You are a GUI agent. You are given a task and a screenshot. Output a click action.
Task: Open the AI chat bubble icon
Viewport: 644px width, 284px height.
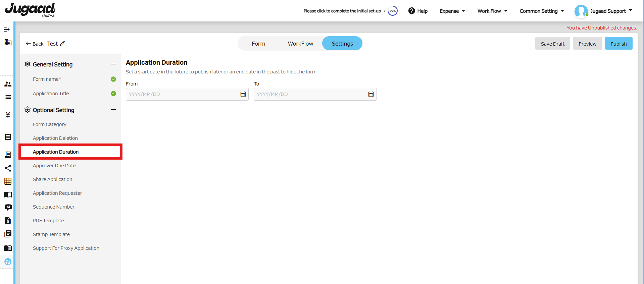8,208
